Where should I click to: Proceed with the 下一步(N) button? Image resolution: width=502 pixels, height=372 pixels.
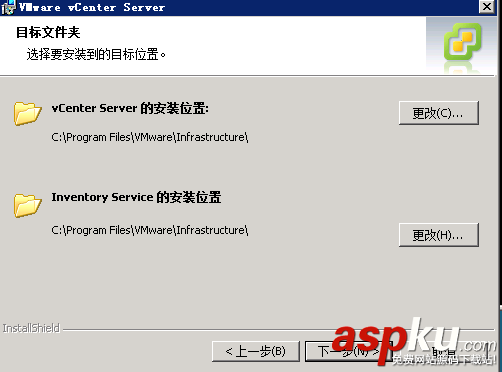point(348,351)
